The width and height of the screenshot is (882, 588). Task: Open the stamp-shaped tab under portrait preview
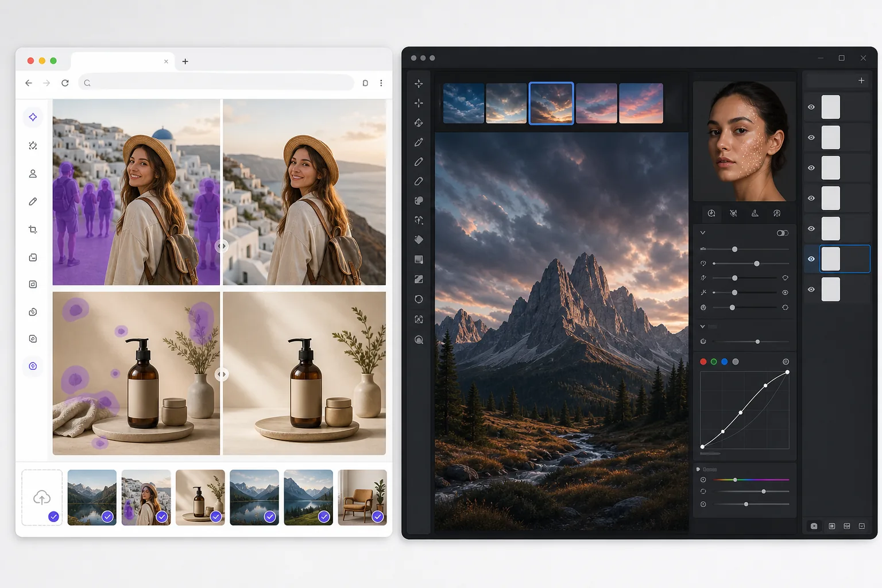point(755,214)
